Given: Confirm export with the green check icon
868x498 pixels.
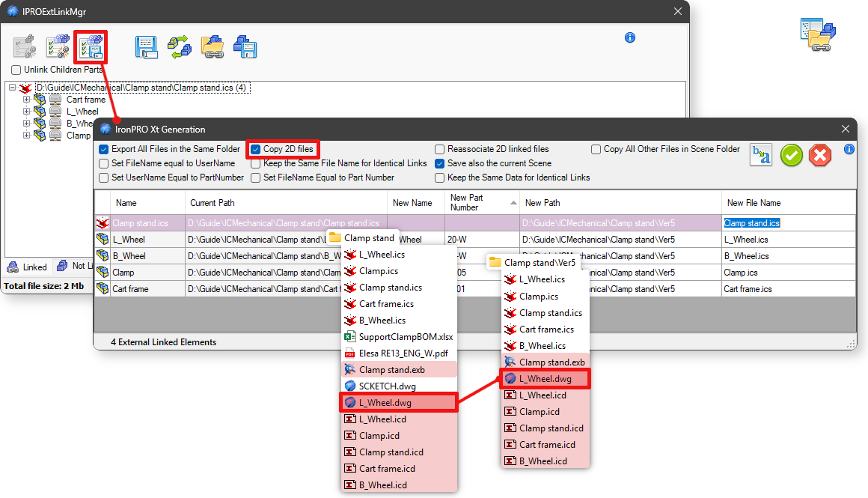Looking at the screenshot, I should tap(792, 155).
